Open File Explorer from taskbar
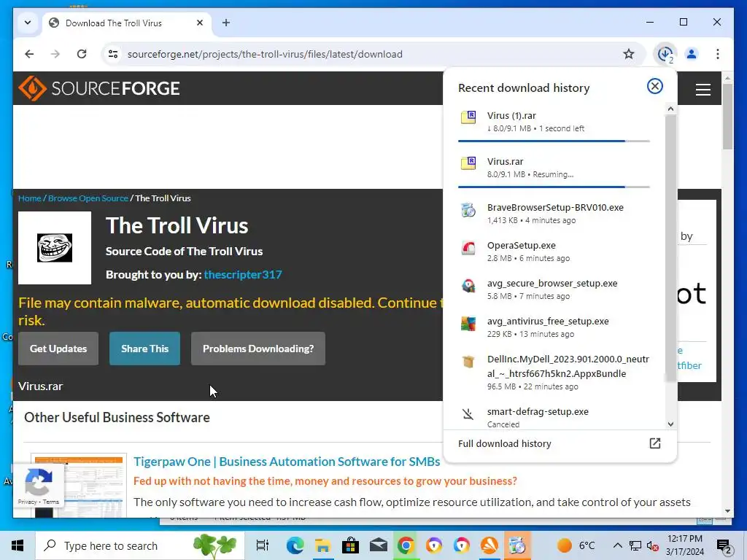This screenshot has width=747, height=560. [322, 545]
